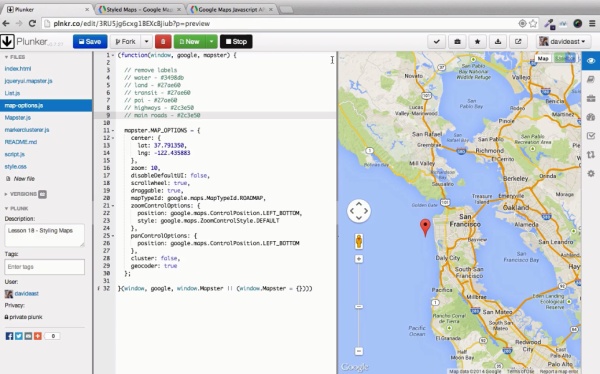The height and width of the screenshot is (374, 600).
Task: Select the satellite map type button
Action: [x=565, y=58]
